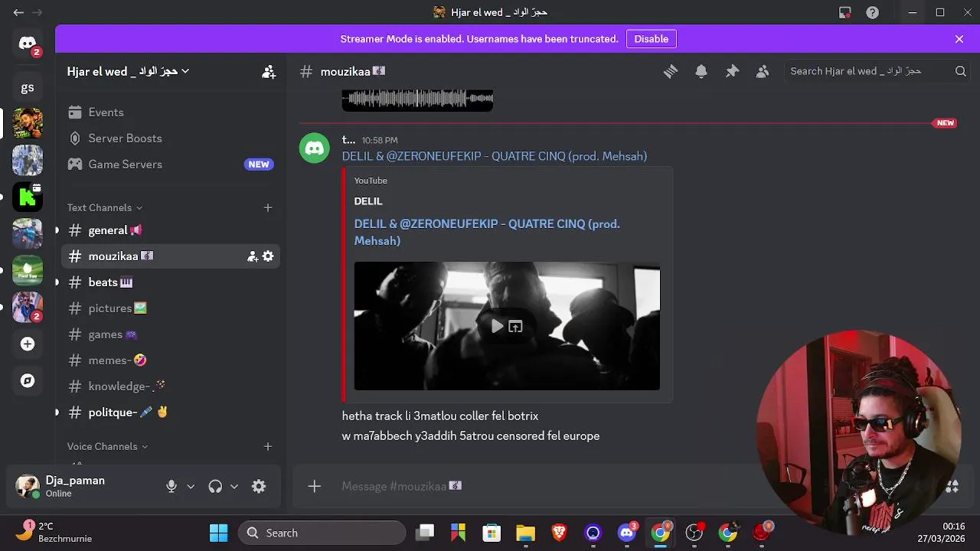Collapse the Voice Channels category
Viewport: 980px width, 551px height.
[107, 446]
